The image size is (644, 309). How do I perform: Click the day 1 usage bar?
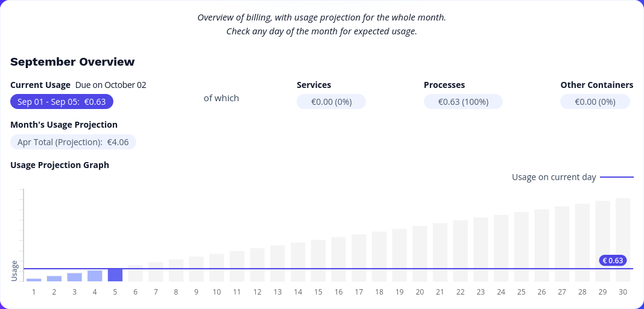tap(34, 279)
